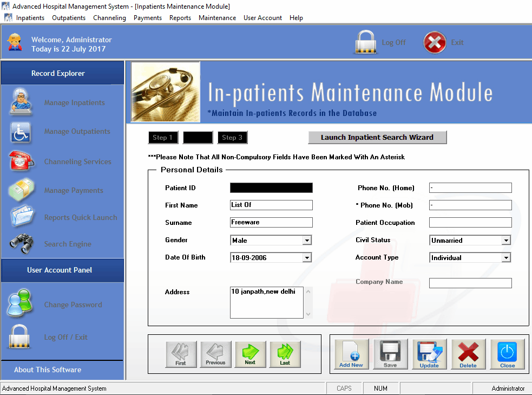Expand the Civil Status dropdown
Viewport: 532px width, 395px height.
click(506, 241)
